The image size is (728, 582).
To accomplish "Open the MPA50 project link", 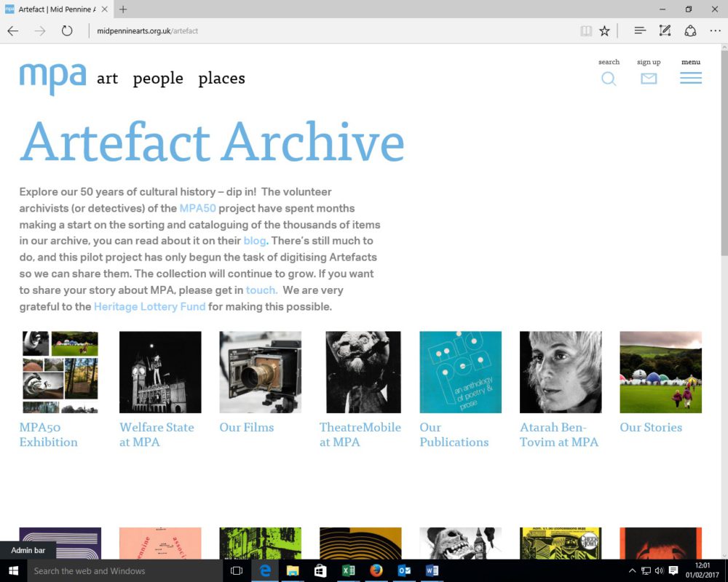I will 197,208.
